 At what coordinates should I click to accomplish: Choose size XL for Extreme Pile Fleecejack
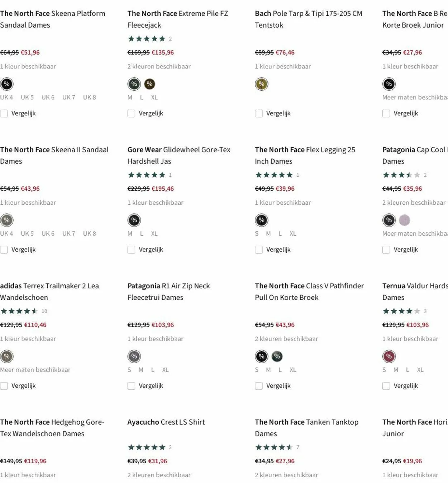[154, 97]
